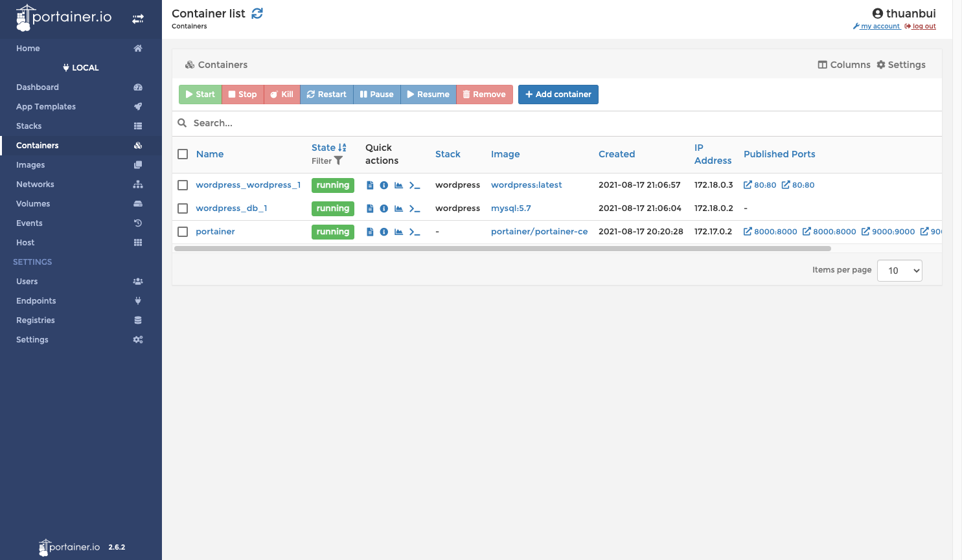Sort table by Stack column
Image resolution: width=962 pixels, height=560 pixels.
coord(448,154)
